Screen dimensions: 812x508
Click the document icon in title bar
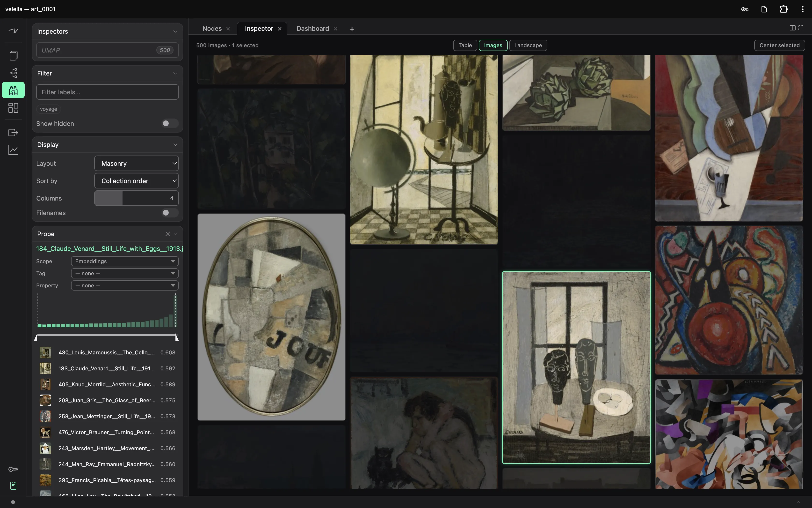point(764,9)
